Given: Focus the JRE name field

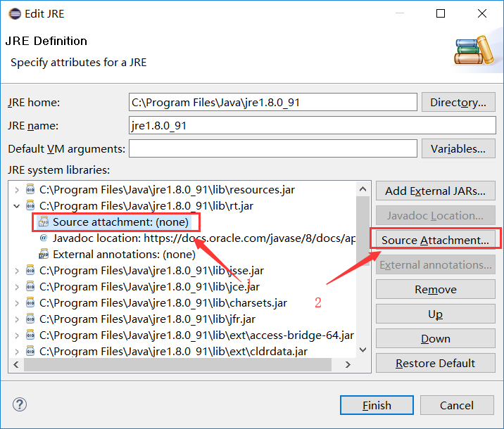Looking at the screenshot, I should pos(312,126).
